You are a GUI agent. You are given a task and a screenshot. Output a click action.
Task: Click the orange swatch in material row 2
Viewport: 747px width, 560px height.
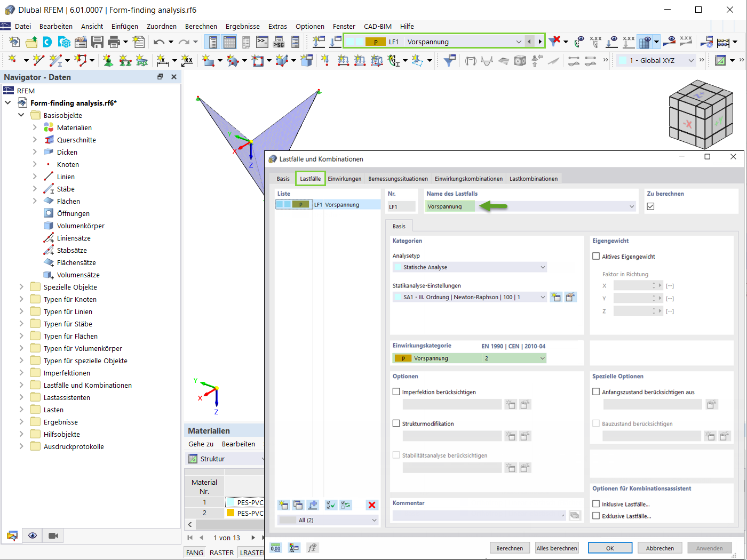pyautogui.click(x=231, y=513)
